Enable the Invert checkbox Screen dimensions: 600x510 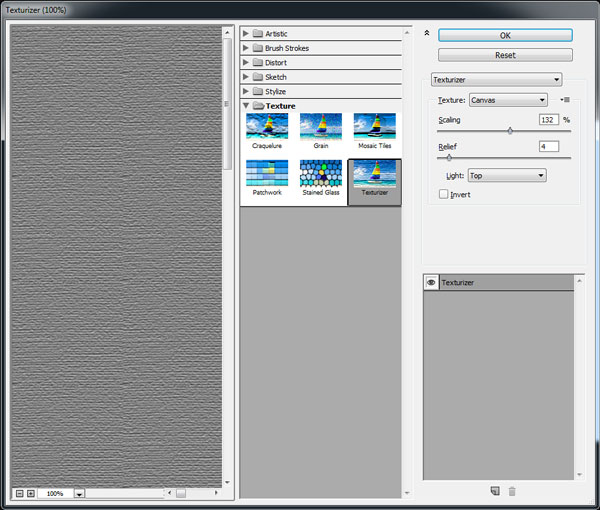click(x=443, y=194)
